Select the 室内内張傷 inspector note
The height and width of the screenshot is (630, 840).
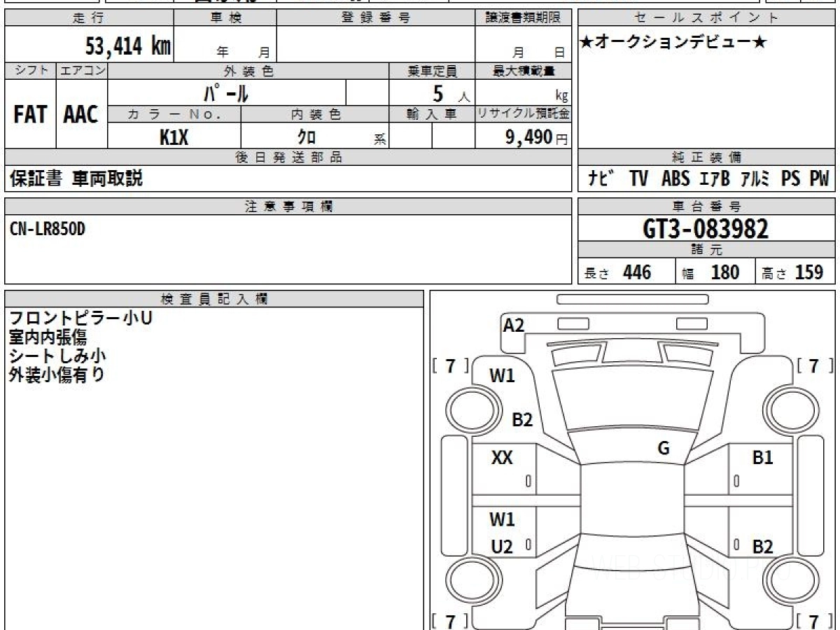(48, 337)
